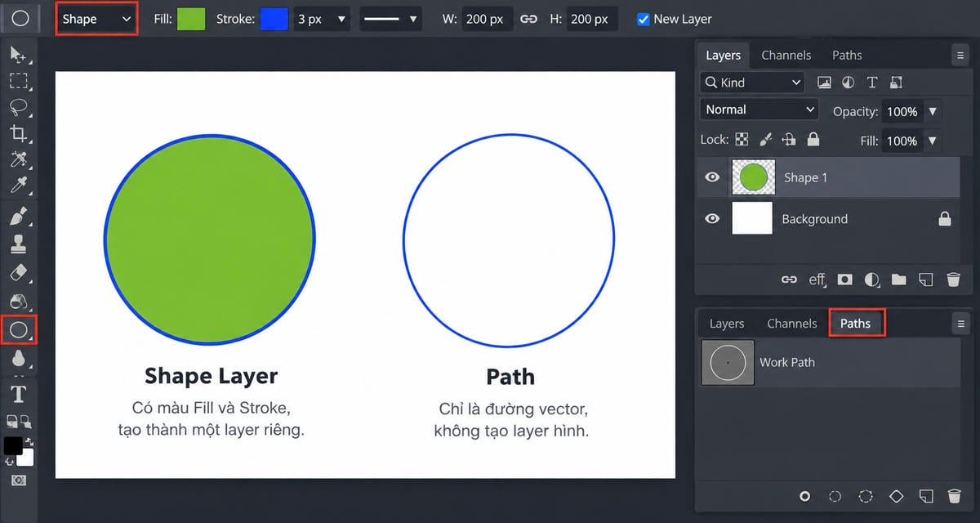This screenshot has width=980, height=523.
Task: Switch to Paths tab in upper panel
Action: pyautogui.click(x=847, y=56)
